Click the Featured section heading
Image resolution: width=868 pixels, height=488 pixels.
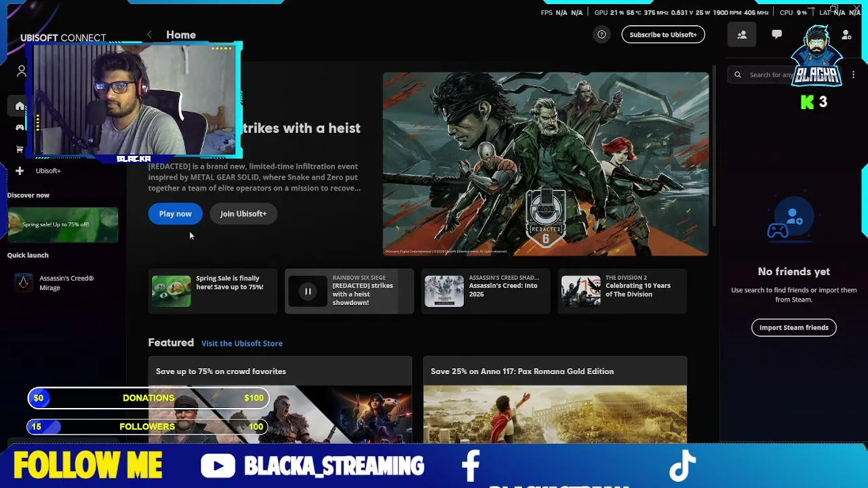(x=171, y=343)
